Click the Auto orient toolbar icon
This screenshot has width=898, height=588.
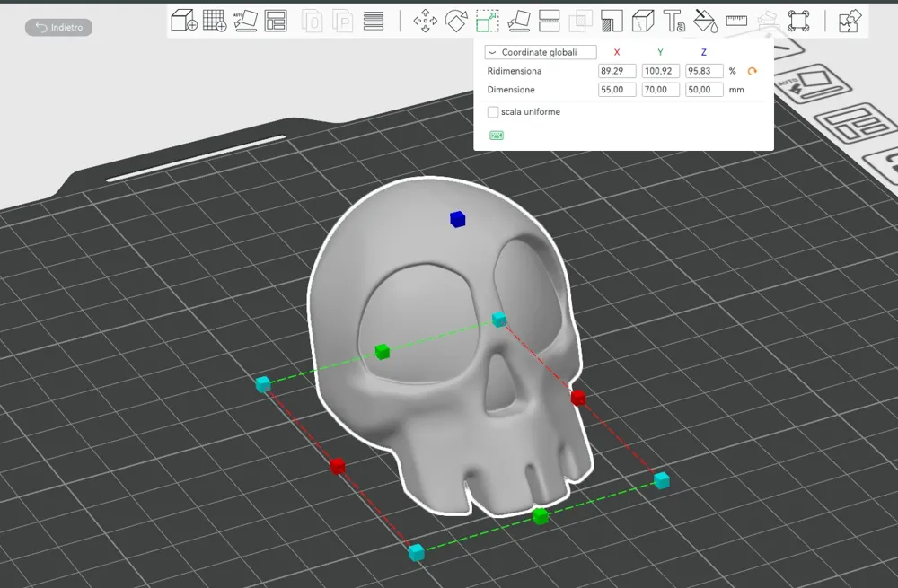(245, 21)
